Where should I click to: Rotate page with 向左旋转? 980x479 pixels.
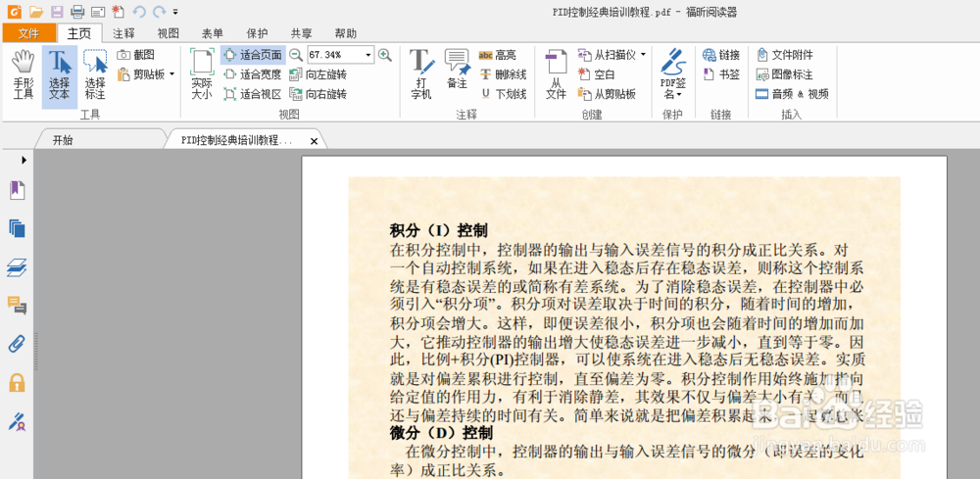318,75
